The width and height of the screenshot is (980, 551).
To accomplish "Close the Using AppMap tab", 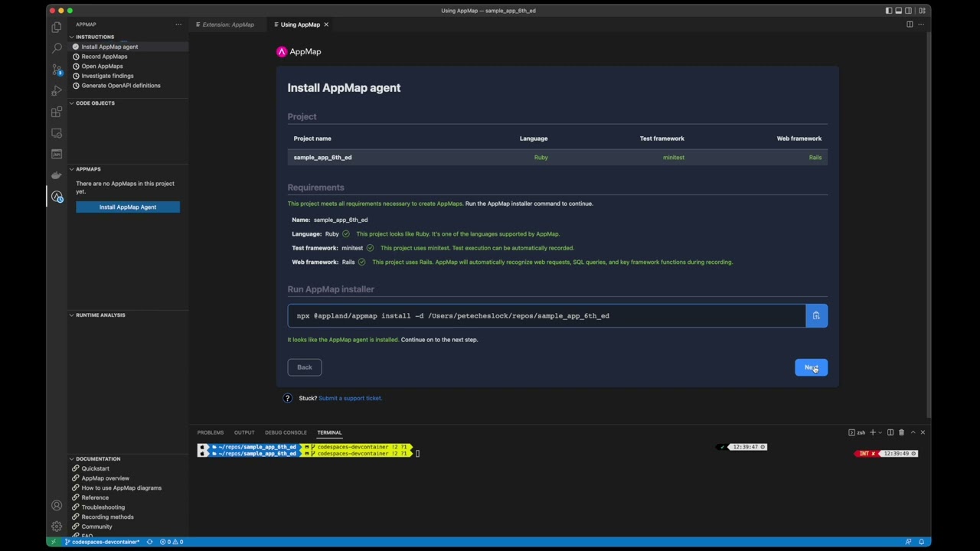I will pyautogui.click(x=326, y=24).
